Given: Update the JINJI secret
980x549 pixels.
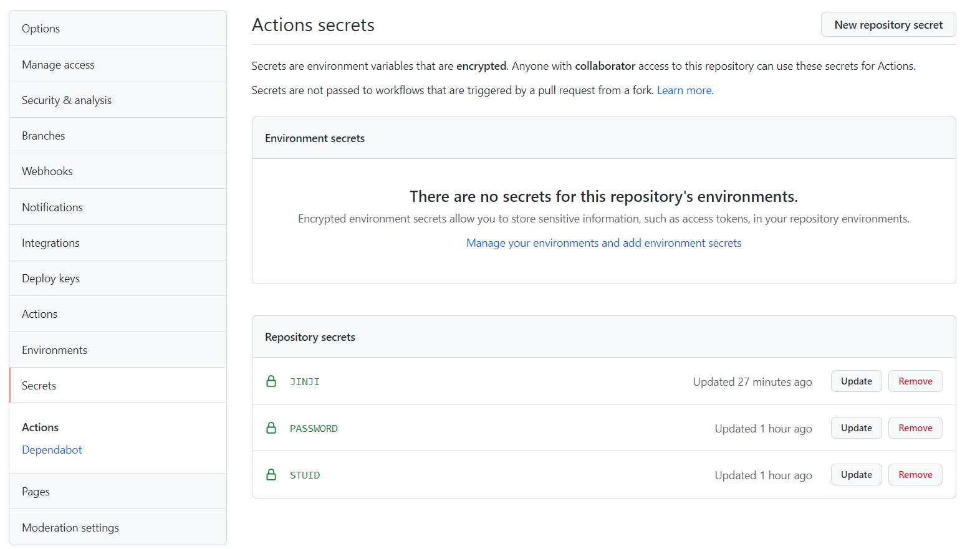Looking at the screenshot, I should (x=856, y=381).
